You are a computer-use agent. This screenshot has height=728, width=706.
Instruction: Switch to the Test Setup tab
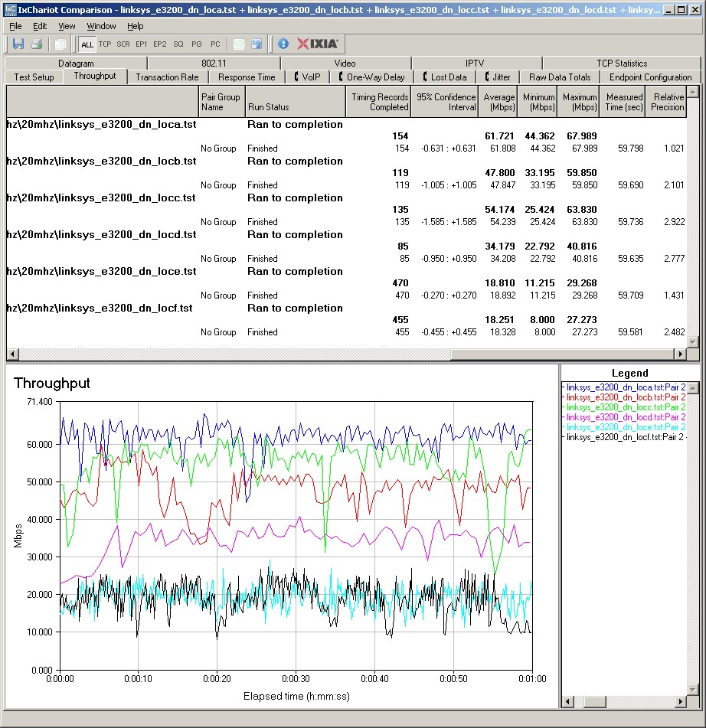(x=34, y=77)
